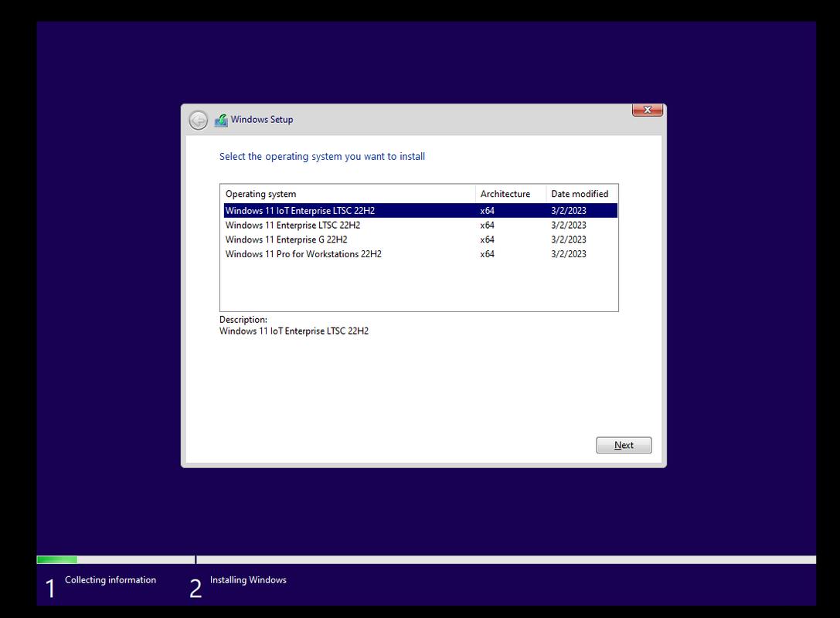Click x64 in the IoT Enterprise row
840x618 pixels.
point(487,210)
